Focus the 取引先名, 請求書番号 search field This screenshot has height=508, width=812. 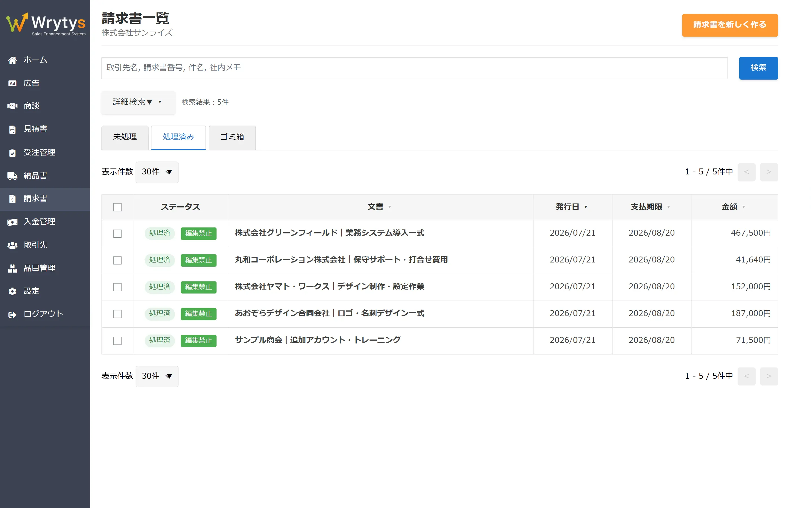[x=414, y=68]
